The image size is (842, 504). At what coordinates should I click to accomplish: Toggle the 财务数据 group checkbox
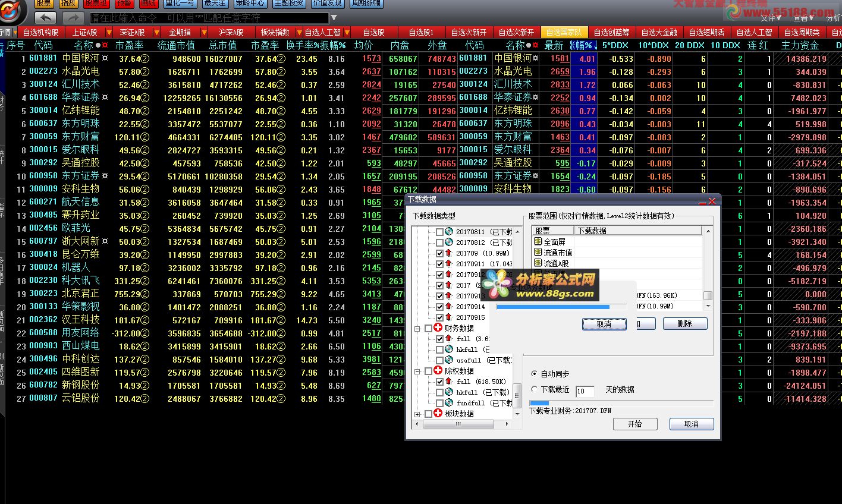click(x=429, y=328)
